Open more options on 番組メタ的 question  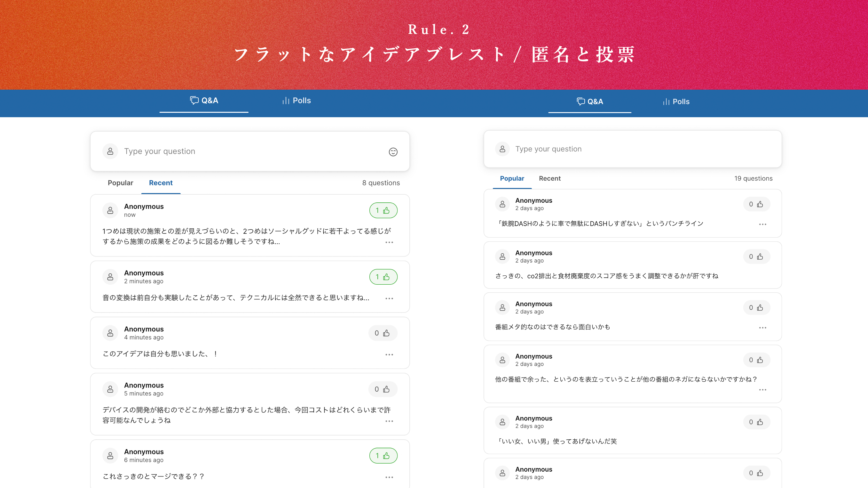click(762, 328)
